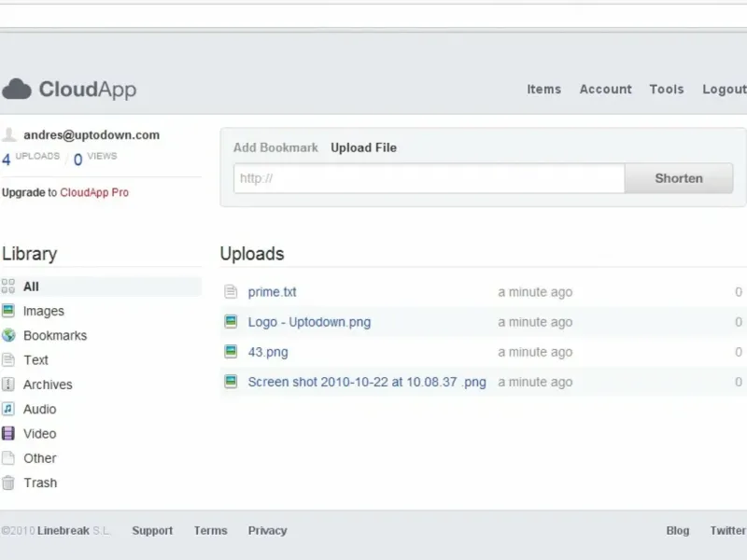747x560 pixels.
Task: Click the Audio music note icon
Action: coord(8,409)
